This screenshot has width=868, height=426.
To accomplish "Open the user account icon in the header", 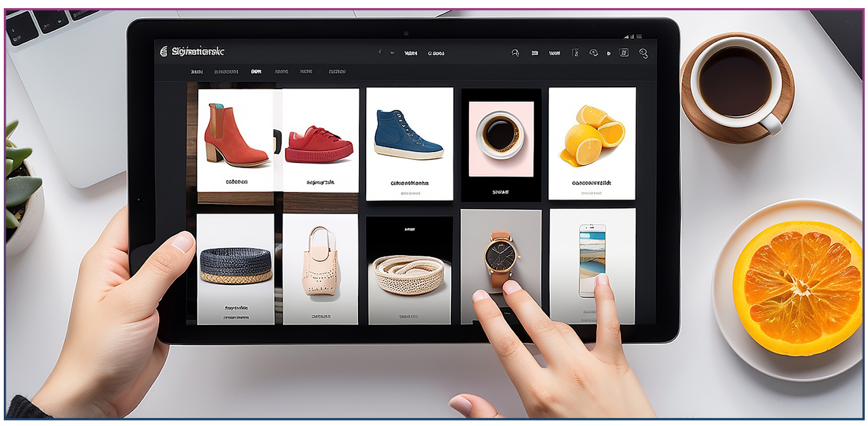I will [515, 53].
